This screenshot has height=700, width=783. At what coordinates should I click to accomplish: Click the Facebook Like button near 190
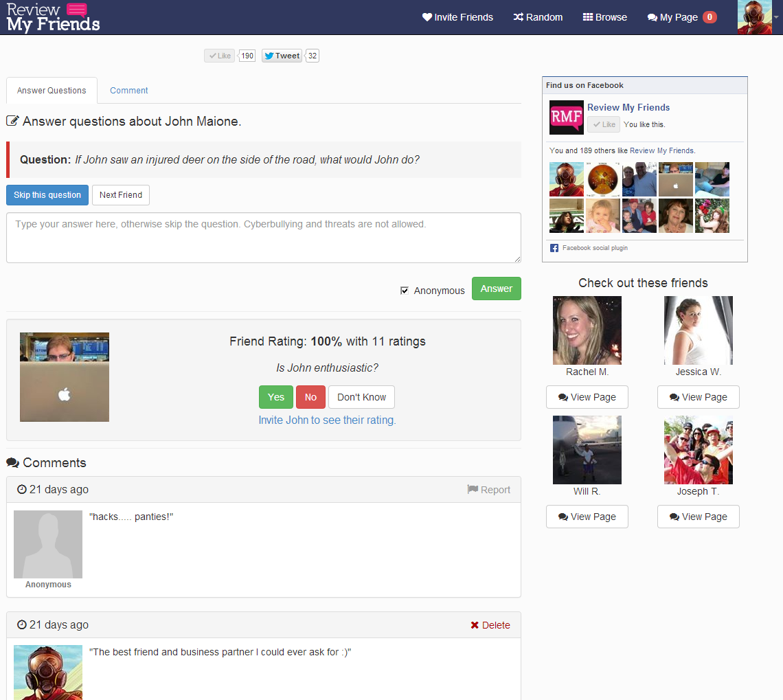click(219, 56)
